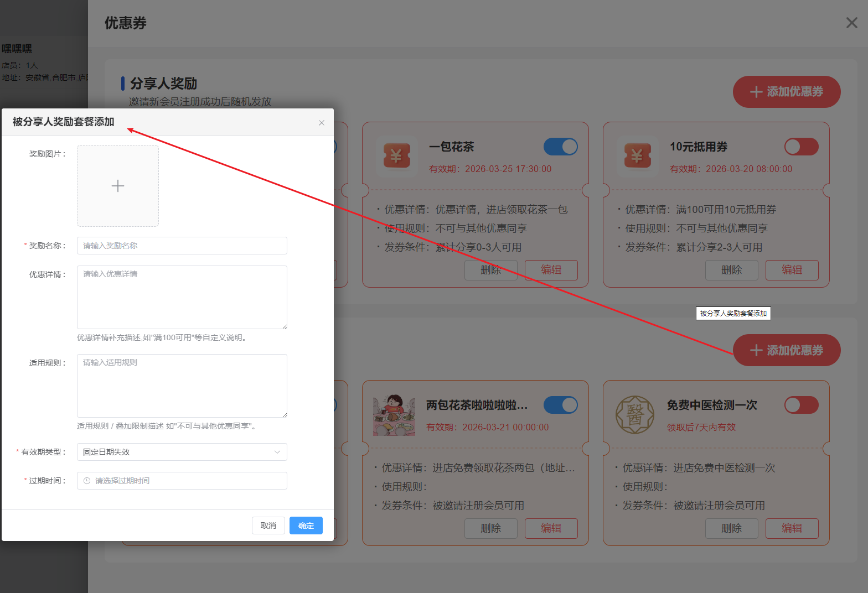The height and width of the screenshot is (593, 868).
Task: Click the 两包花茶 coupon thumbnail image
Action: point(394,415)
